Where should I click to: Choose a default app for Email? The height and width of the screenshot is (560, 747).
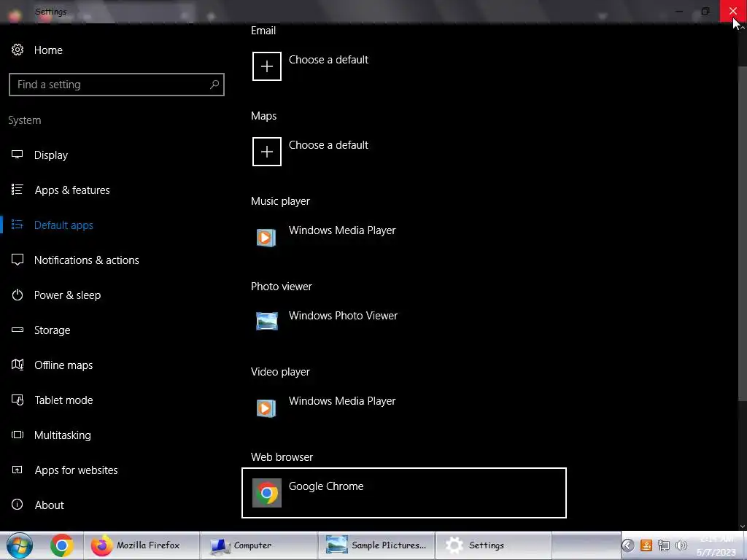(x=328, y=60)
